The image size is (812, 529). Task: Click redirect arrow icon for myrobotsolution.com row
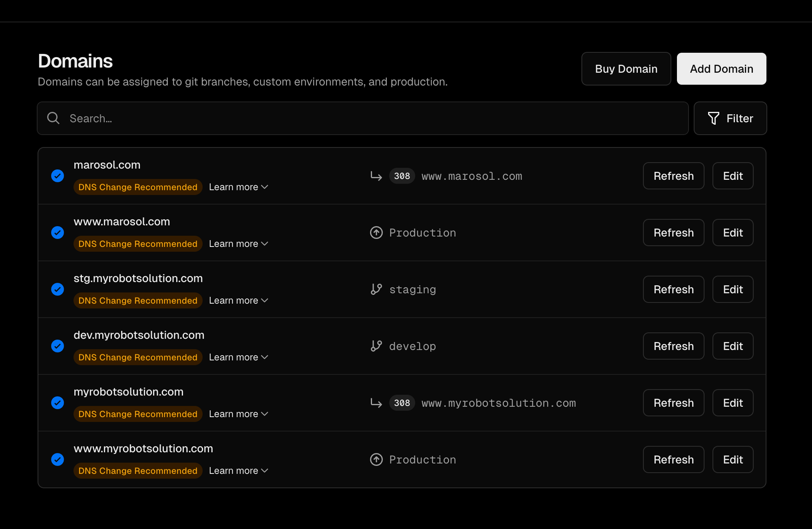[x=376, y=403]
